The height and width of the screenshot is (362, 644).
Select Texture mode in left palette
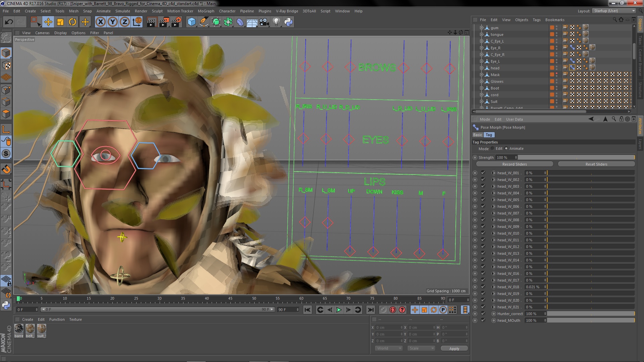point(6,65)
